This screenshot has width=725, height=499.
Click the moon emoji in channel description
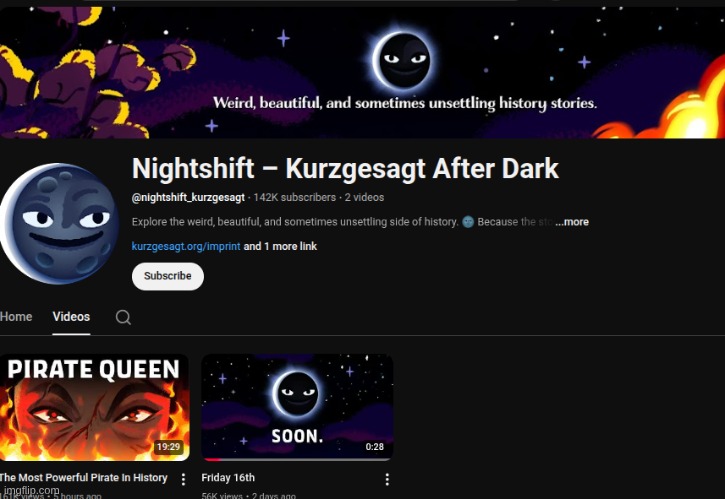point(468,222)
